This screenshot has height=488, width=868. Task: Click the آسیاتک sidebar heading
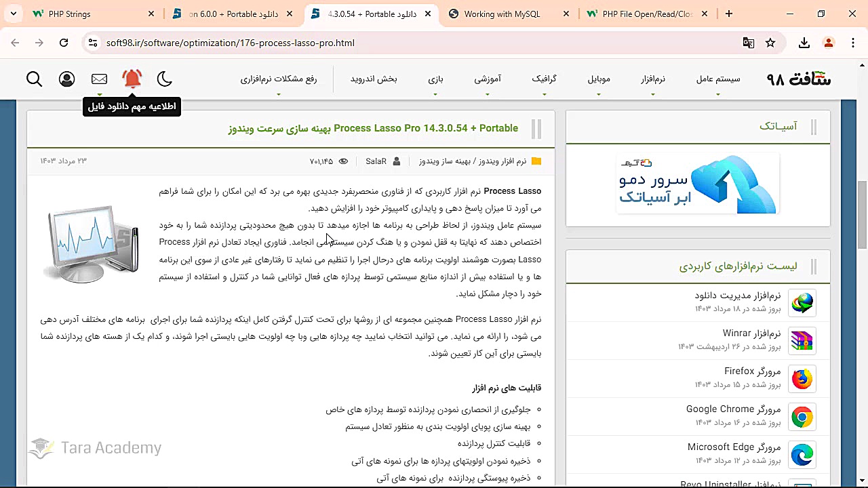point(778,126)
